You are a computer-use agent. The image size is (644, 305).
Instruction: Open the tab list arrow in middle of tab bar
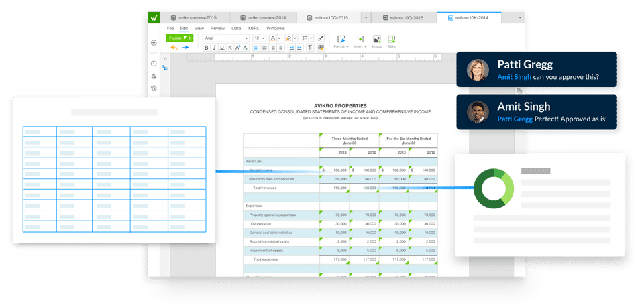pos(366,17)
